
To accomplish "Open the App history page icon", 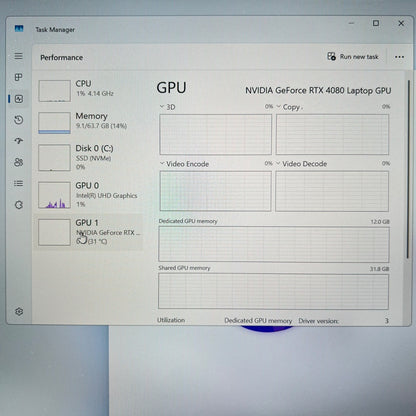I will click(19, 120).
